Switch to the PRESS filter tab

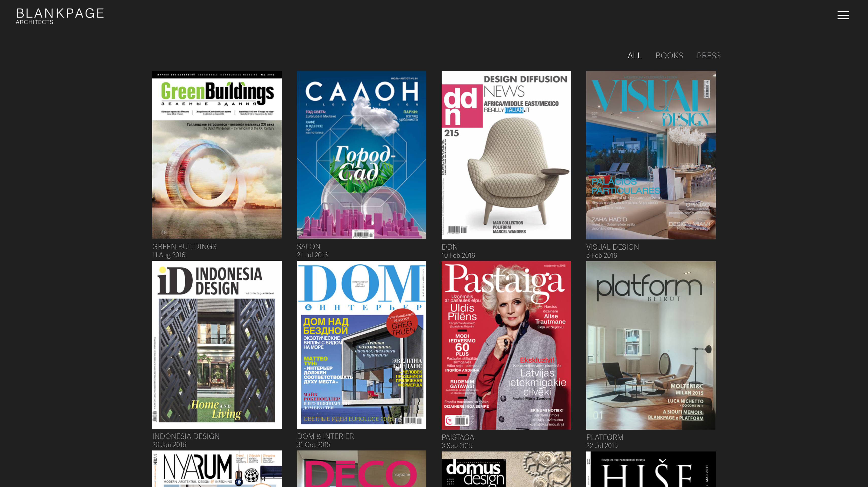click(x=708, y=56)
